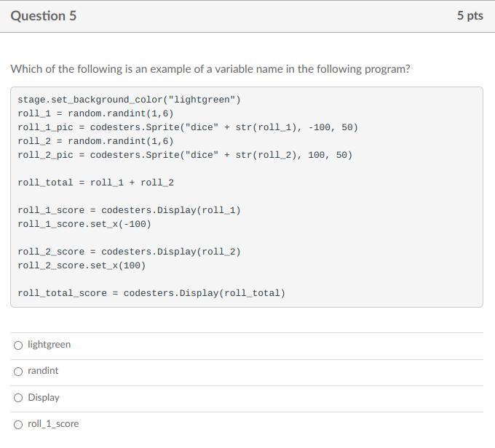The height and width of the screenshot is (448, 495).
Task: Click the stage.set_background_color code line
Action: coord(129,100)
